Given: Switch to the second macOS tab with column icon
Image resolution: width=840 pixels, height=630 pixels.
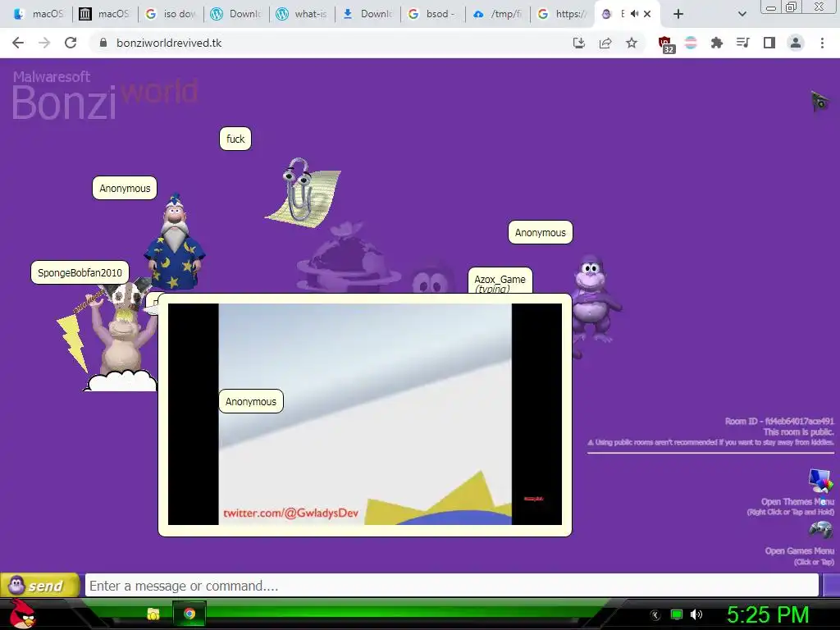Looking at the screenshot, I should pos(104,14).
